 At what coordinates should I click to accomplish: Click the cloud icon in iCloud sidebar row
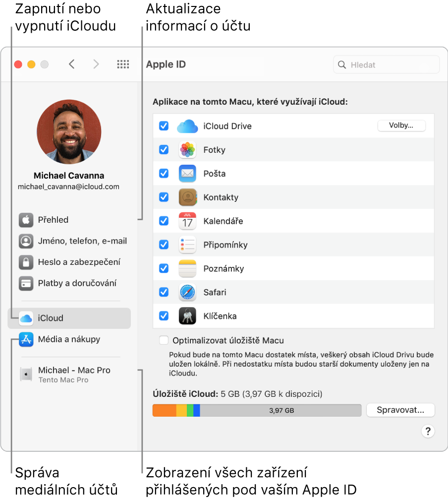click(26, 318)
